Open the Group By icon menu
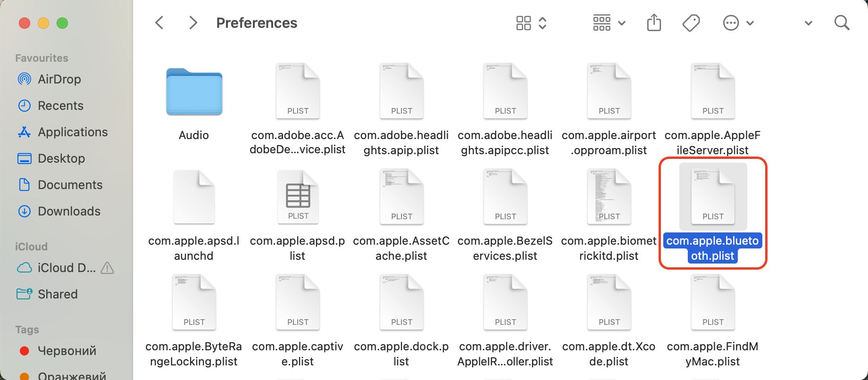The height and width of the screenshot is (380, 868). point(601,23)
